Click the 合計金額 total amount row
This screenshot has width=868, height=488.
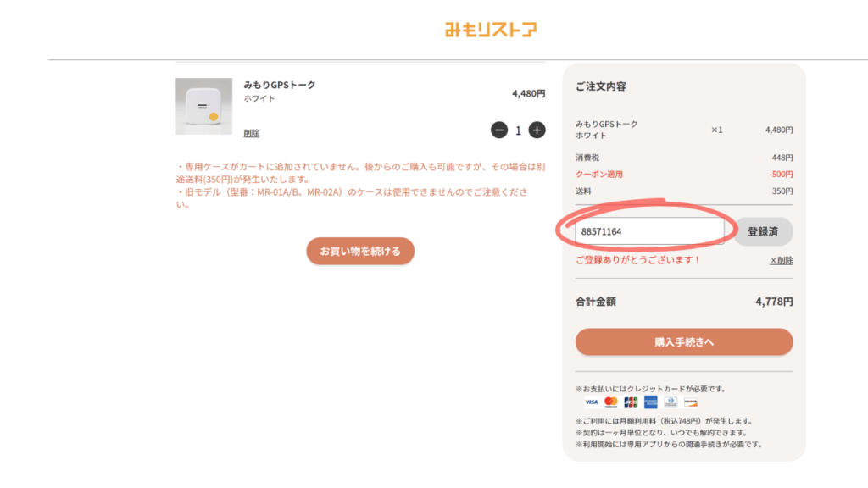point(598,302)
